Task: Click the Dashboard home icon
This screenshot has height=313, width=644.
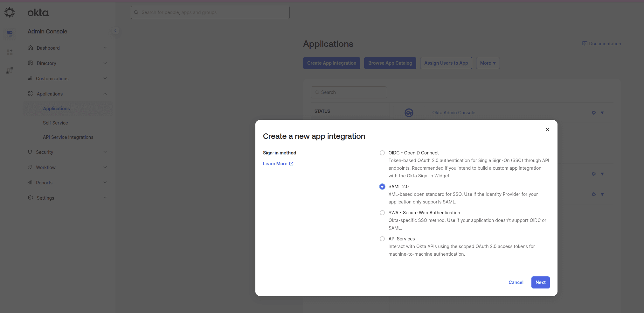Action: pos(30,48)
